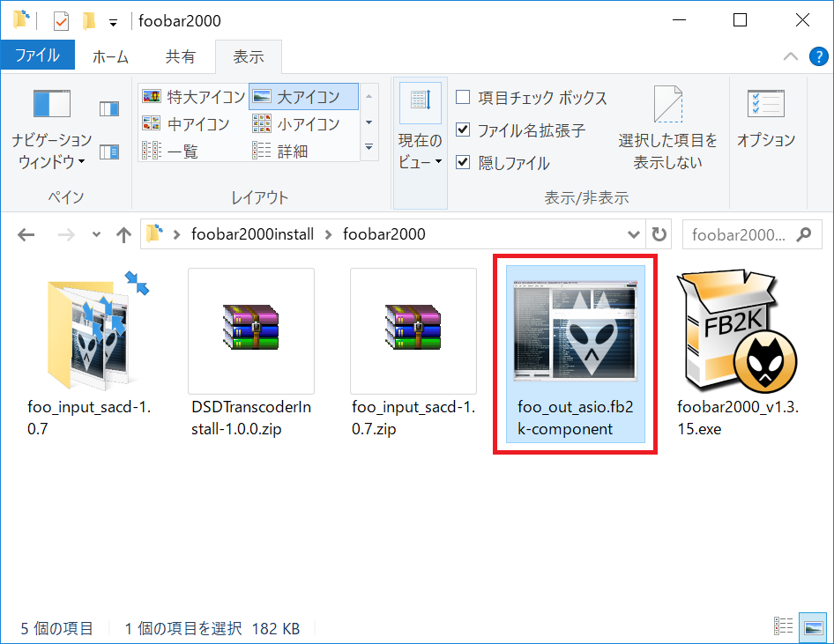This screenshot has height=644, width=834.
Task: Choose large icons layout
Action: pos(303,97)
